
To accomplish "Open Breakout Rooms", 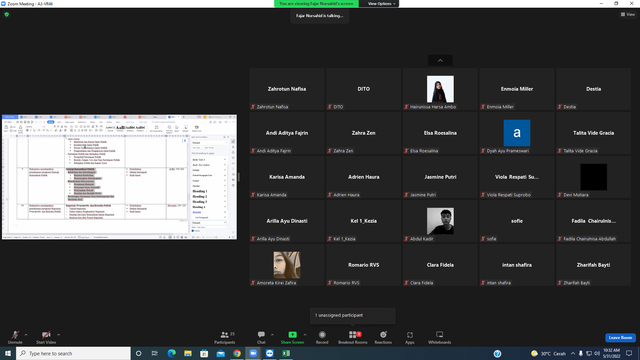I will (353, 337).
